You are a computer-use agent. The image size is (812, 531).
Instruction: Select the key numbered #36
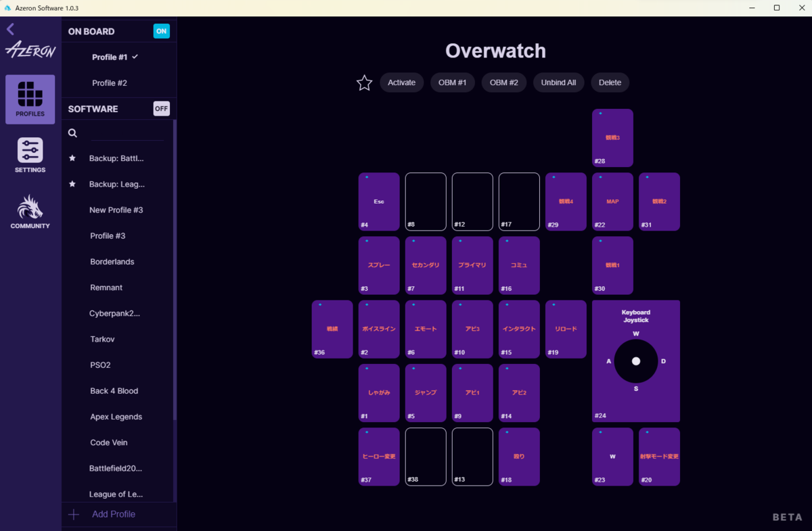pyautogui.click(x=332, y=329)
